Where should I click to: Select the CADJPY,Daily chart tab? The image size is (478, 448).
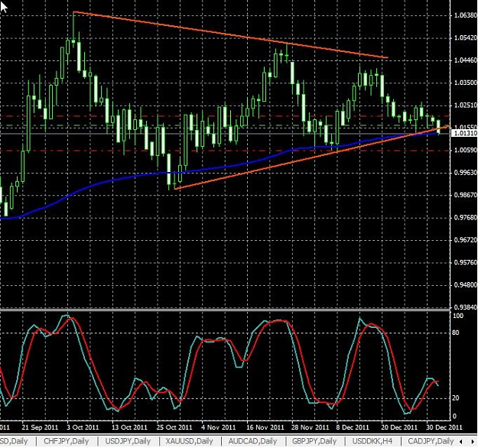[x=431, y=441]
